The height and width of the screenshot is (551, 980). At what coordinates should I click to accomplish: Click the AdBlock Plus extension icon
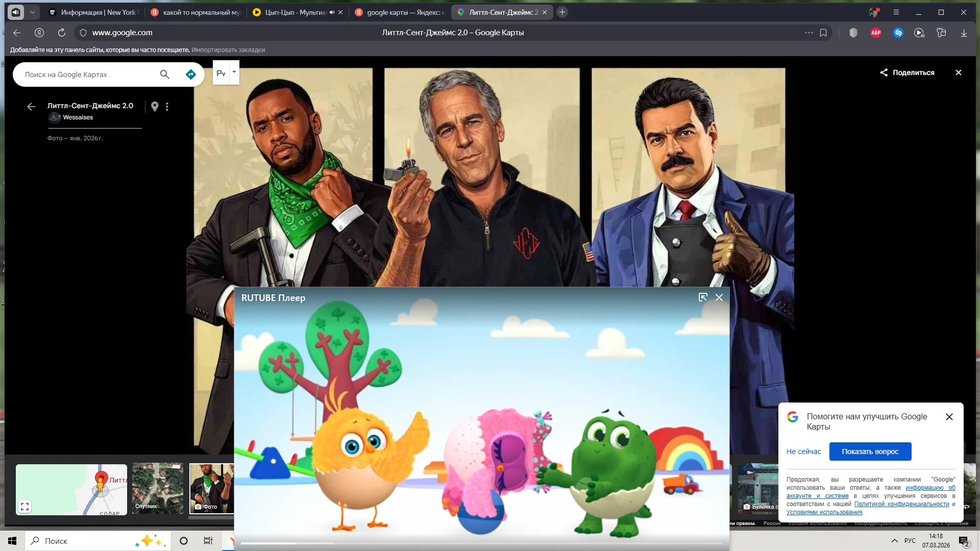(x=876, y=33)
